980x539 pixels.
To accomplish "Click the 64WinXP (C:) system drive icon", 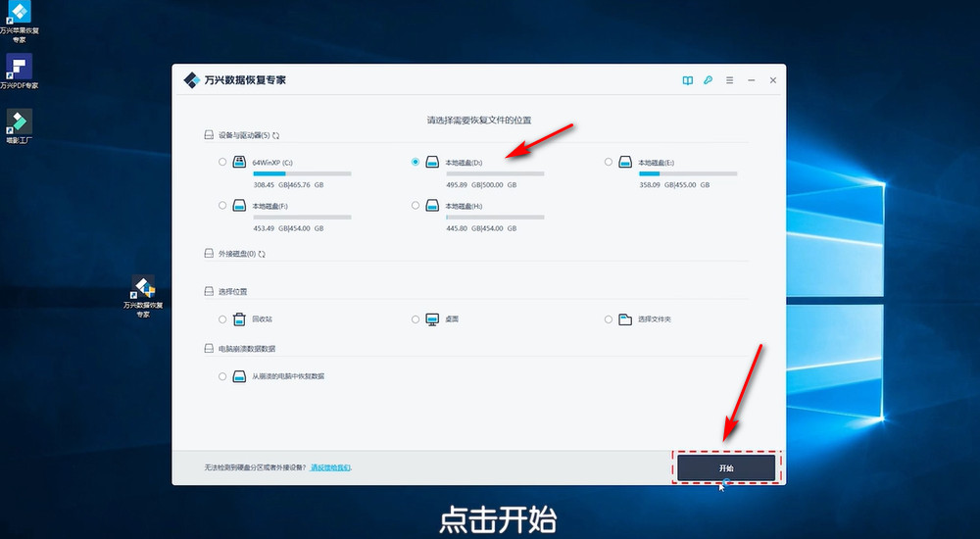I will pos(239,162).
